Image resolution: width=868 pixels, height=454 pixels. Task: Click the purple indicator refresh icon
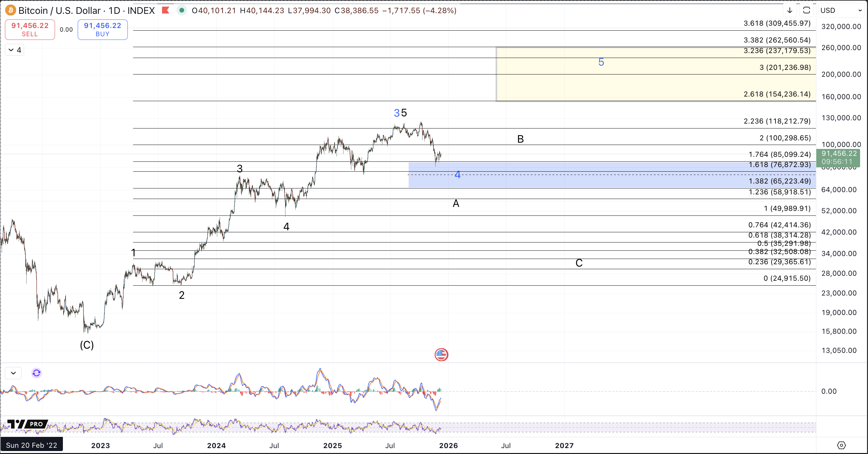point(37,373)
